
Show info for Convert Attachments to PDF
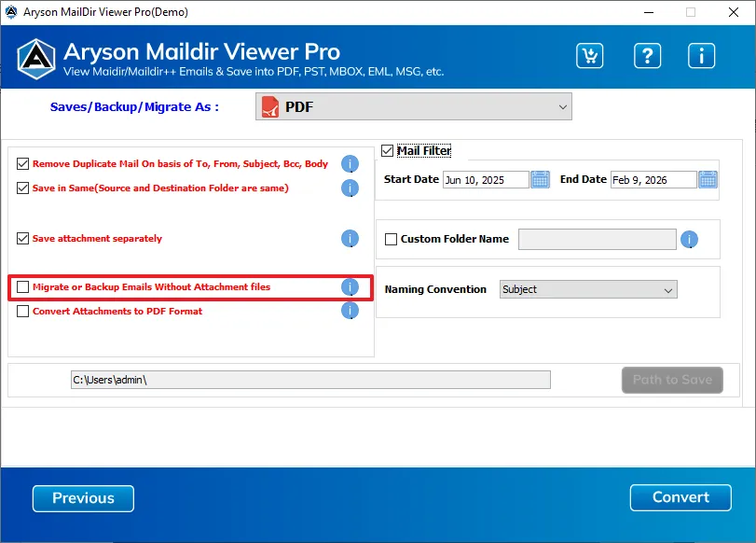(x=350, y=311)
